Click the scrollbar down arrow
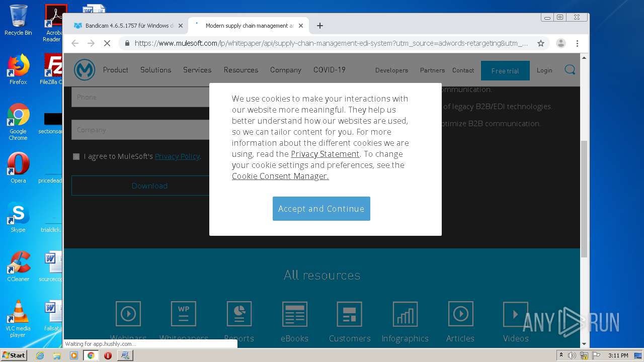This screenshot has width=644, height=362. (584, 344)
